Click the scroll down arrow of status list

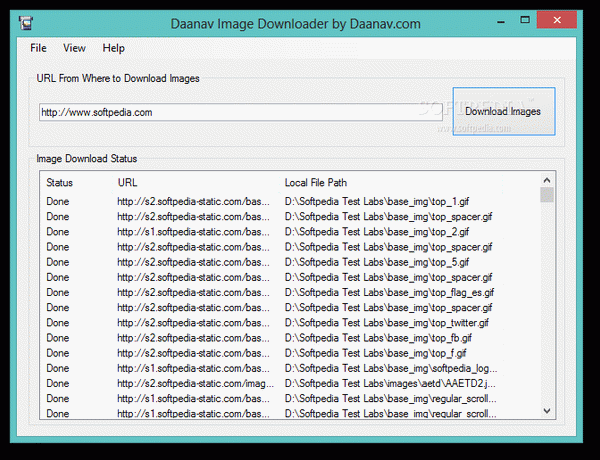click(547, 411)
